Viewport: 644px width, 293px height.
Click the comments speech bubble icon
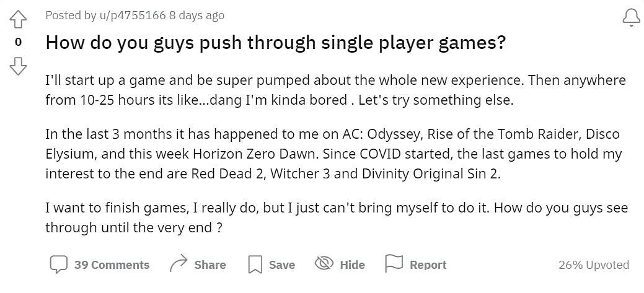[x=58, y=265]
